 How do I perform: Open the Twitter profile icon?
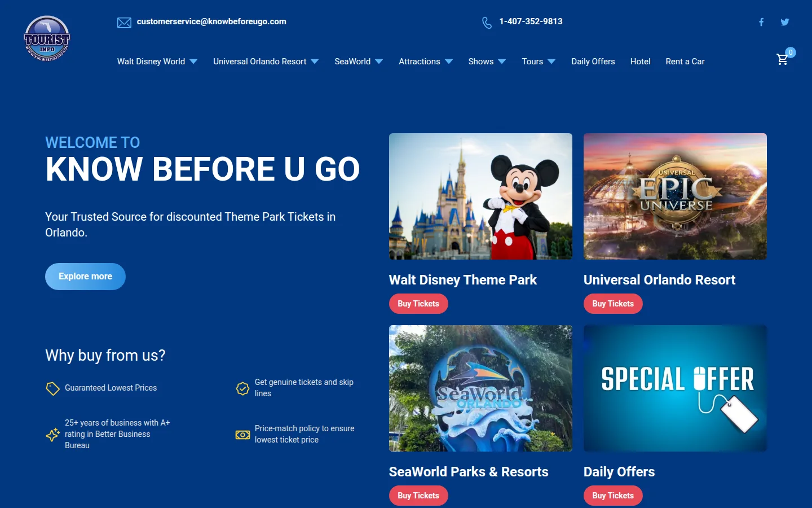[x=784, y=22]
